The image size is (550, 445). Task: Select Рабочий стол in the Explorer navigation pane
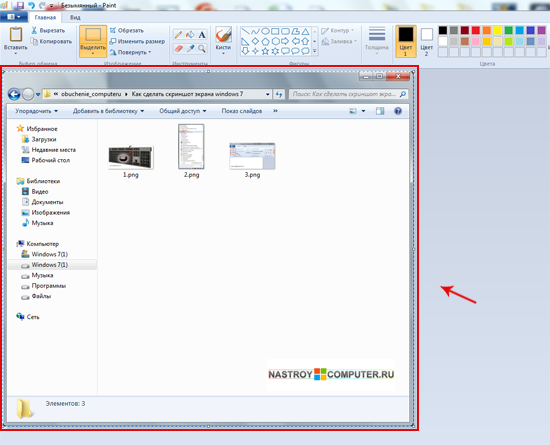pos(46,160)
